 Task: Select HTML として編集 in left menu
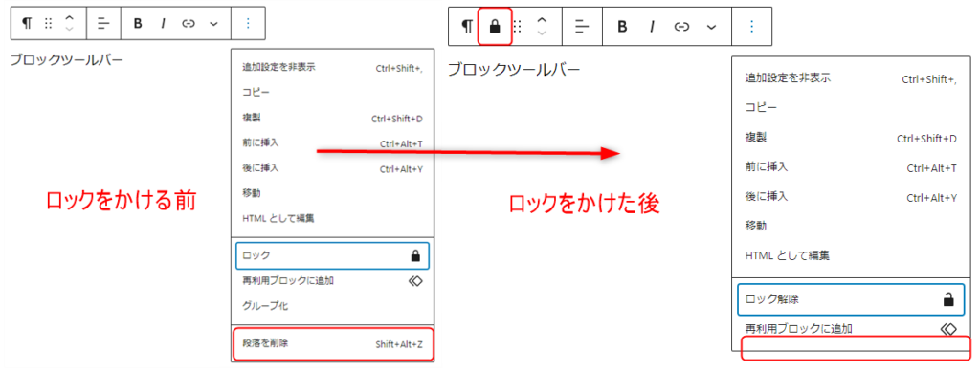point(332,218)
